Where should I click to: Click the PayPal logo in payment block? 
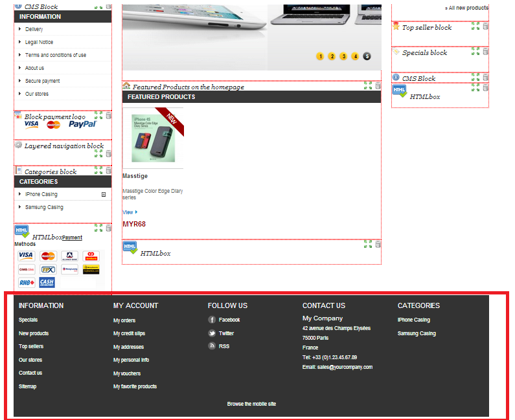pos(82,124)
